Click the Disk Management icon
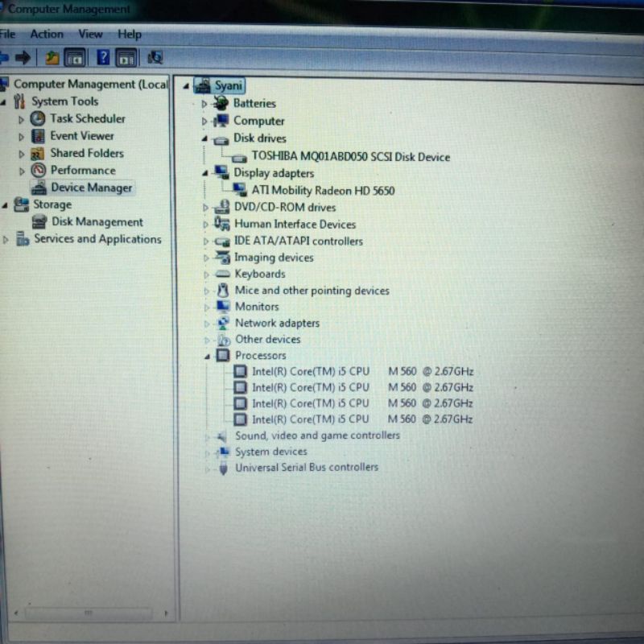Image resolution: width=644 pixels, height=644 pixels. click(x=39, y=221)
